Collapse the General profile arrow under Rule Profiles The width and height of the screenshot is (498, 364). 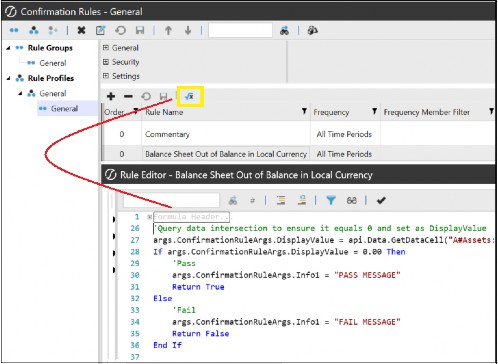coord(20,94)
